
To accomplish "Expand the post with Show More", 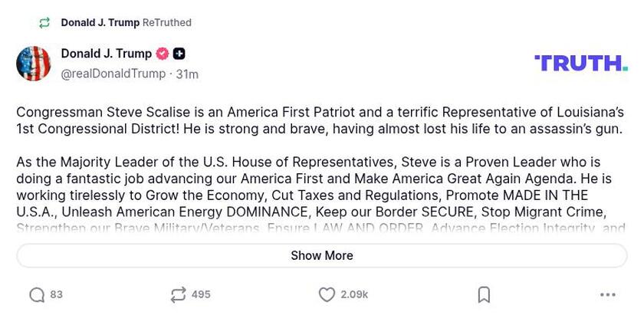I will [322, 255].
